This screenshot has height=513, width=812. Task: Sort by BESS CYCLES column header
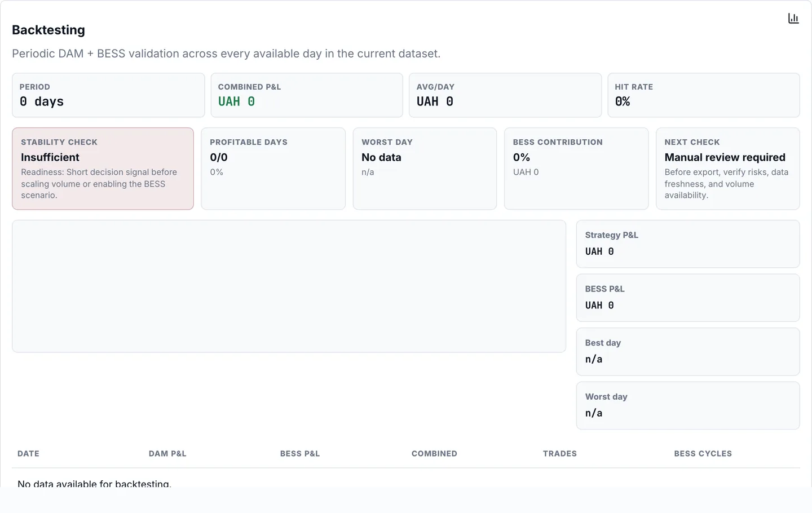coord(703,453)
